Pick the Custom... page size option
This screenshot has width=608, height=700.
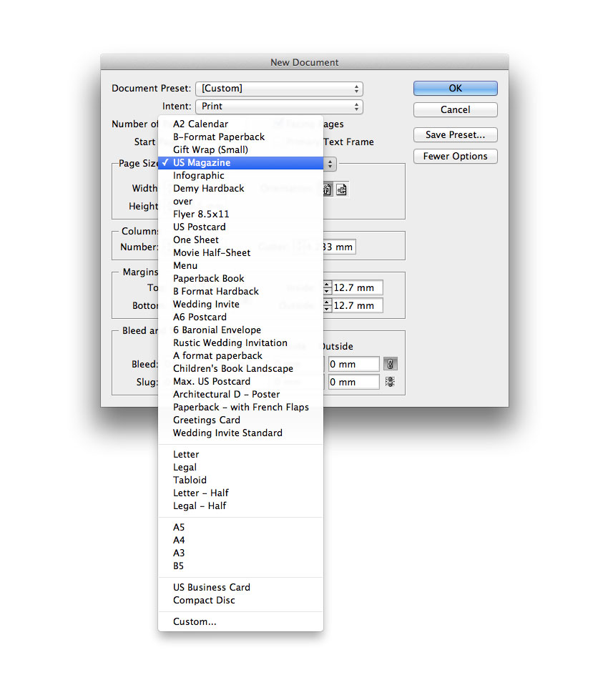[195, 622]
